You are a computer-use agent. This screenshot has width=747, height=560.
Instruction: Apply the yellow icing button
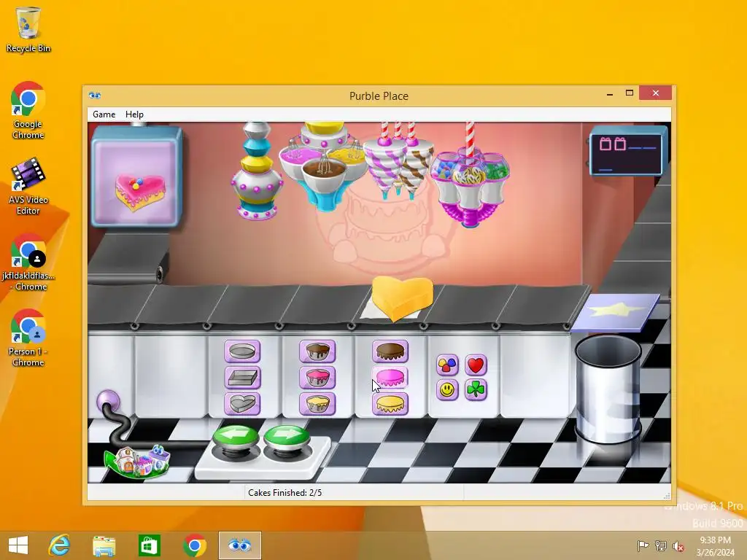pyautogui.click(x=390, y=404)
